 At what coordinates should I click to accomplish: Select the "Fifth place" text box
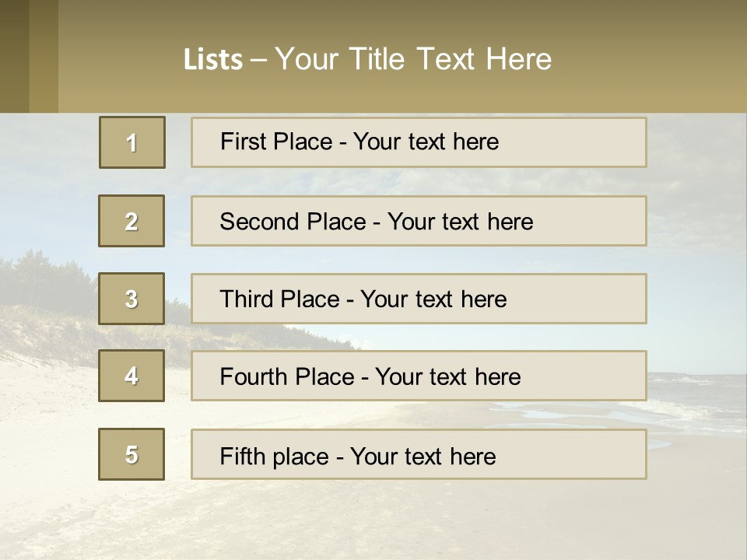tap(419, 454)
